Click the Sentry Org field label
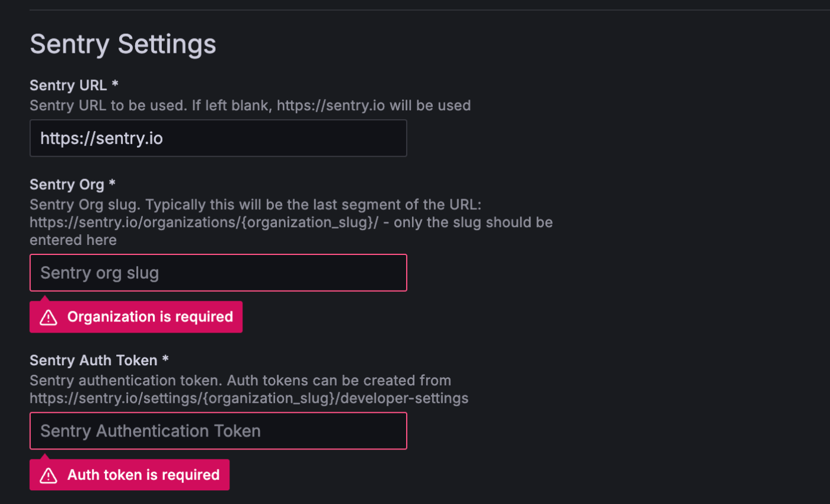This screenshot has height=504, width=830. (x=67, y=184)
